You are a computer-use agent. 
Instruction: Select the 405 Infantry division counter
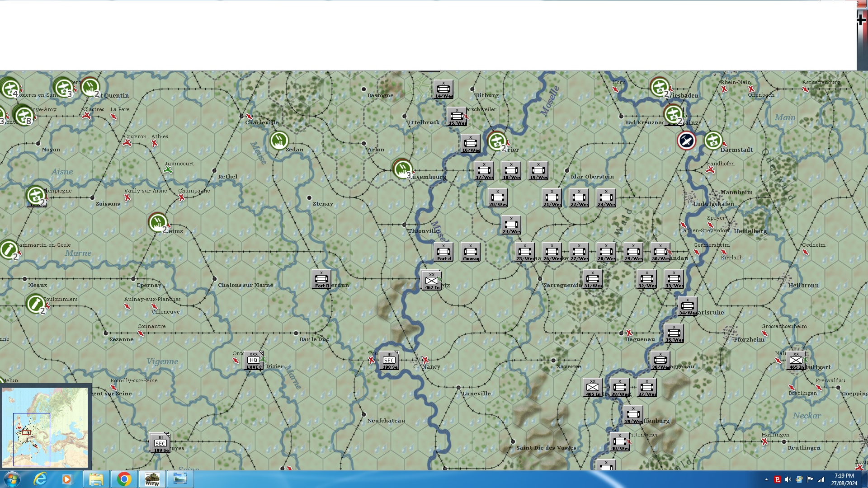tap(593, 388)
